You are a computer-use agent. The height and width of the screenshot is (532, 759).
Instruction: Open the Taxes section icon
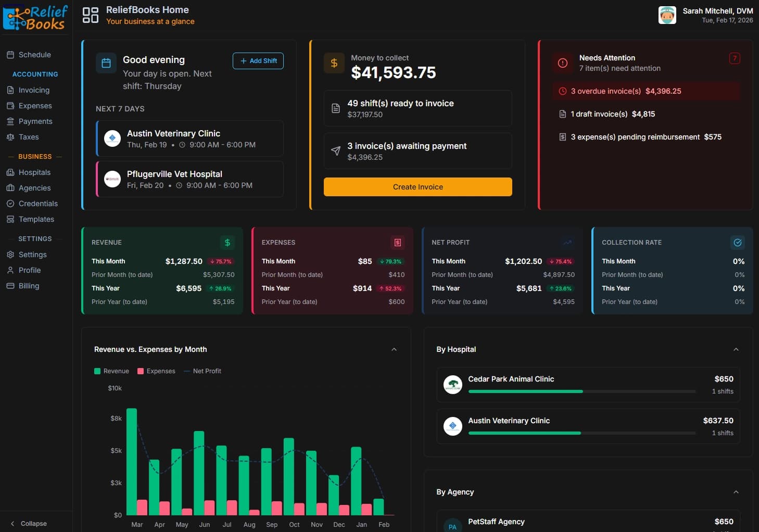pos(11,137)
